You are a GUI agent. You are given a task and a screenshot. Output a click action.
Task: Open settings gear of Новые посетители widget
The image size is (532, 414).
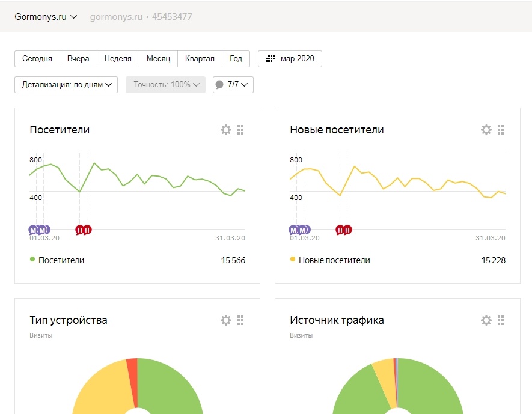(486, 130)
